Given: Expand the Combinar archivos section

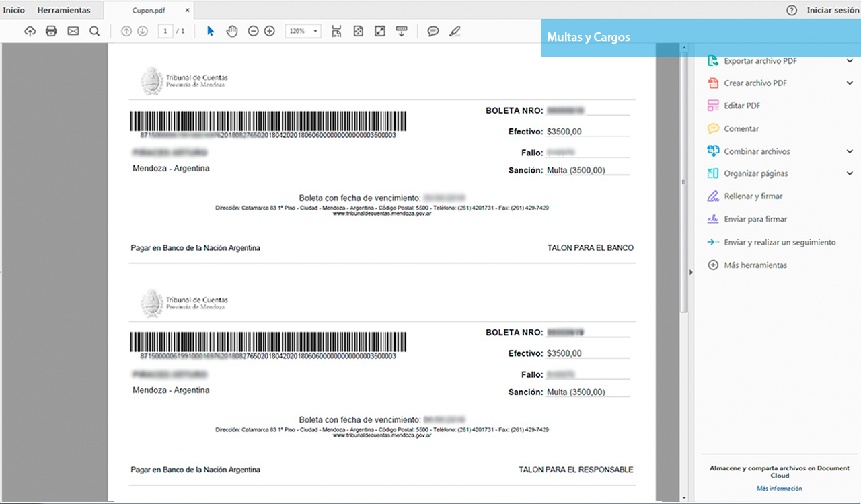Looking at the screenshot, I should pos(850,151).
